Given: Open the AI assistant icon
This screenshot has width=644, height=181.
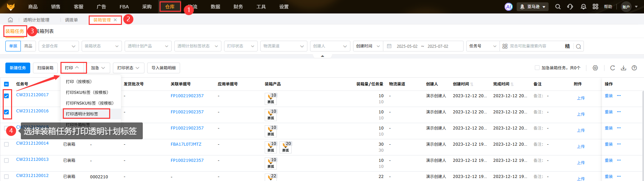Looking at the screenshot, I should pos(509,7).
